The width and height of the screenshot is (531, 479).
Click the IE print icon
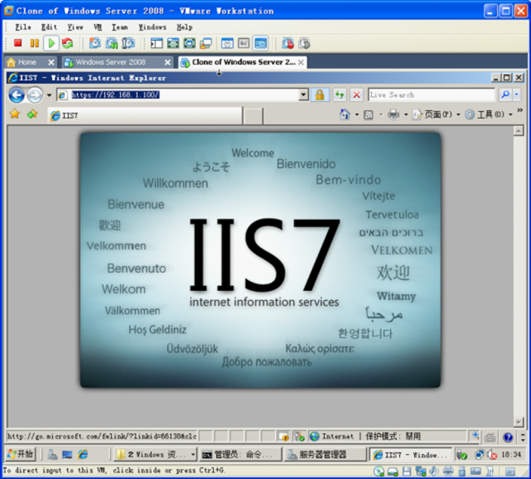pos(393,115)
